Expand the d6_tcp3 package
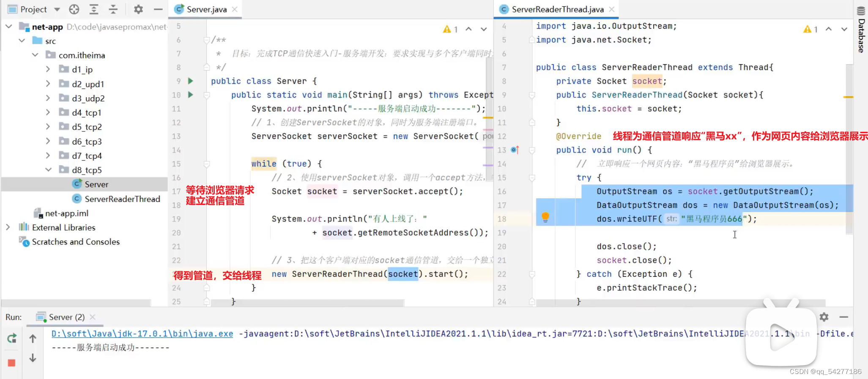Screen dimensions: 868x379 [x=48, y=141]
